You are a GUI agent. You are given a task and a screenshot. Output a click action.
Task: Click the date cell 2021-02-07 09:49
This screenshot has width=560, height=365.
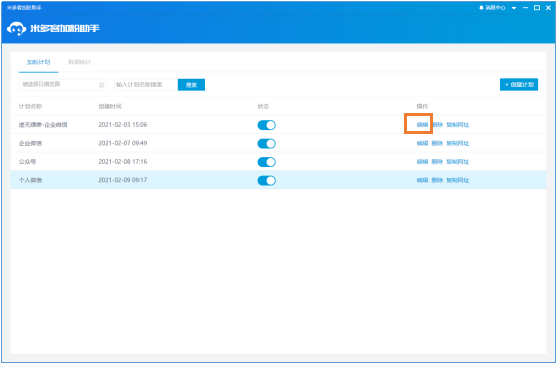[x=122, y=143]
